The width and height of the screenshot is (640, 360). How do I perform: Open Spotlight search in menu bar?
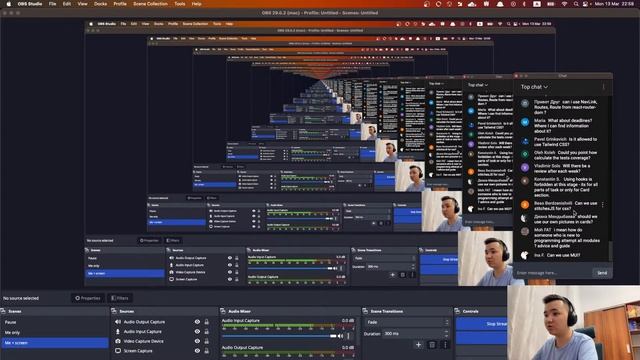(x=576, y=4)
